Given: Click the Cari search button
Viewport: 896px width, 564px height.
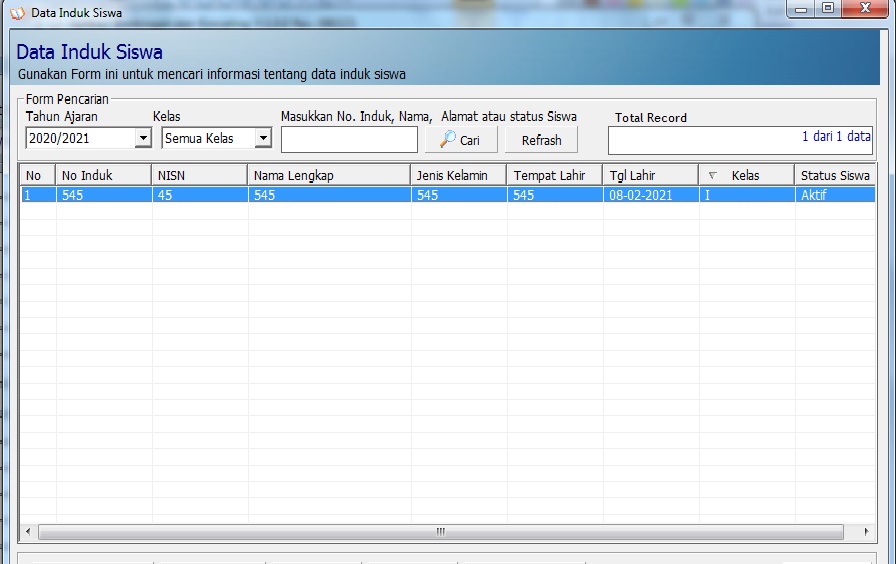Looking at the screenshot, I should point(461,139).
